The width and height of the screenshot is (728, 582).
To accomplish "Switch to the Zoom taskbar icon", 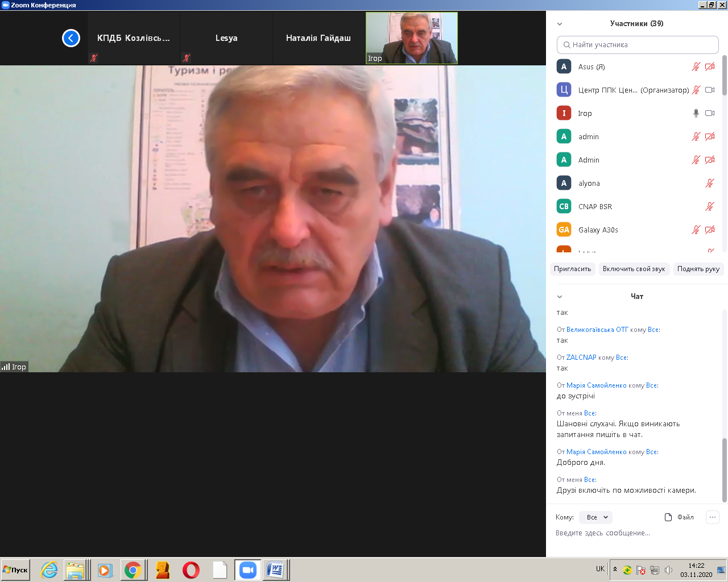I will pos(248,569).
